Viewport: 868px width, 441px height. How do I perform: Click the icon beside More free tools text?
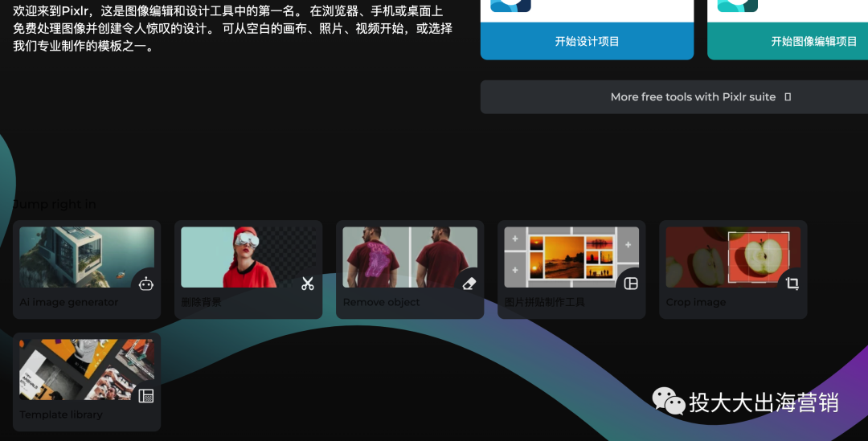click(788, 97)
